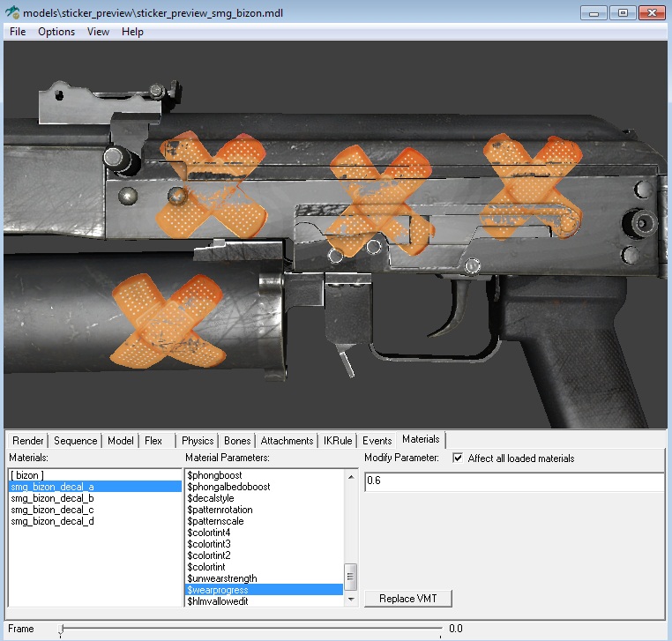Switch to the Render tab
Screen dimensions: 672x641
[x=28, y=441]
